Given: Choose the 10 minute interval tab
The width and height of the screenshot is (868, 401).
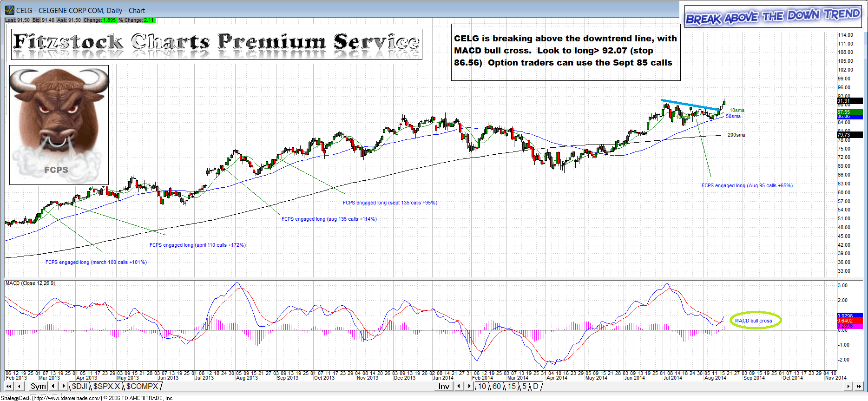Looking at the screenshot, I should coord(482,387).
